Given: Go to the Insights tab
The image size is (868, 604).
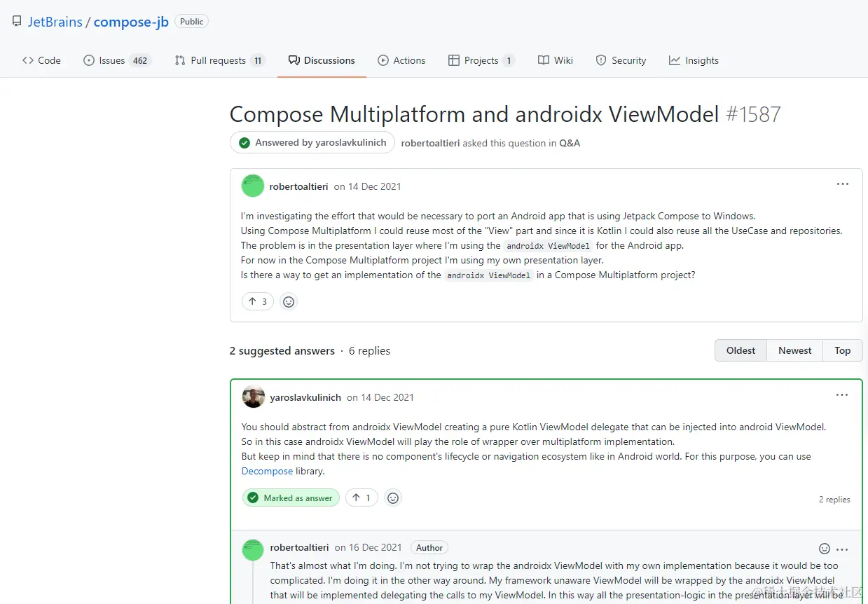Looking at the screenshot, I should [x=694, y=60].
